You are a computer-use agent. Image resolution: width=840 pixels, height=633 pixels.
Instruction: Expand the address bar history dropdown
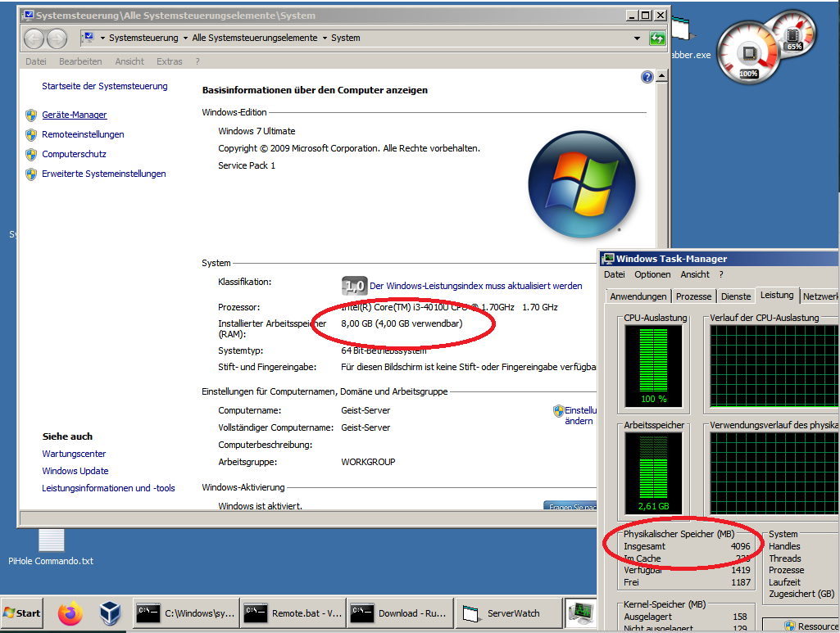tap(637, 38)
